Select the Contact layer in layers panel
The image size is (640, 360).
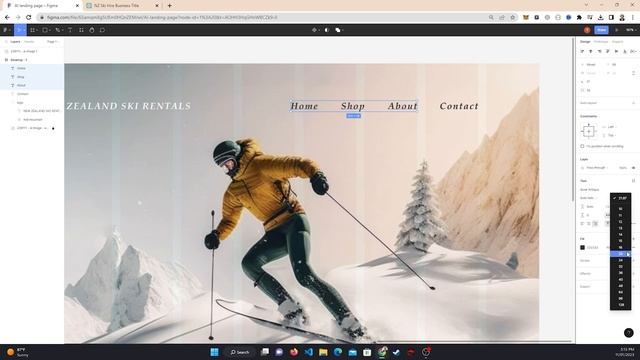pos(32,94)
